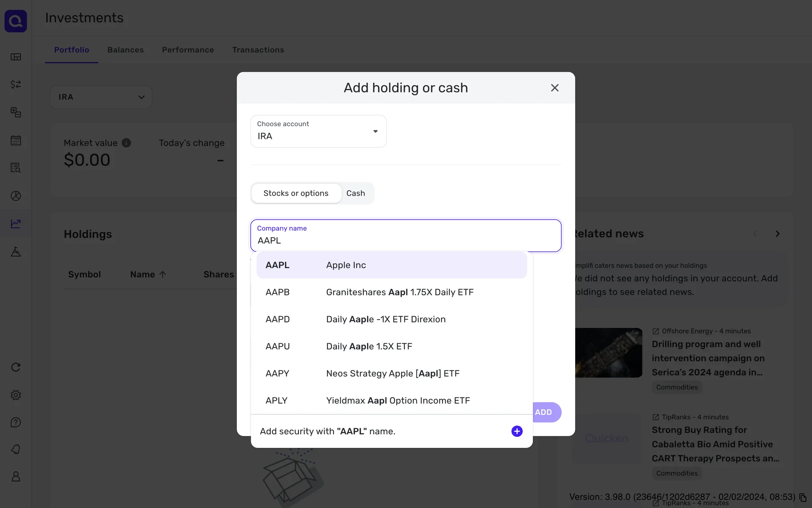Choose the AAPU Daily Aaple 1.5X ETF
812x508 pixels.
(391, 346)
